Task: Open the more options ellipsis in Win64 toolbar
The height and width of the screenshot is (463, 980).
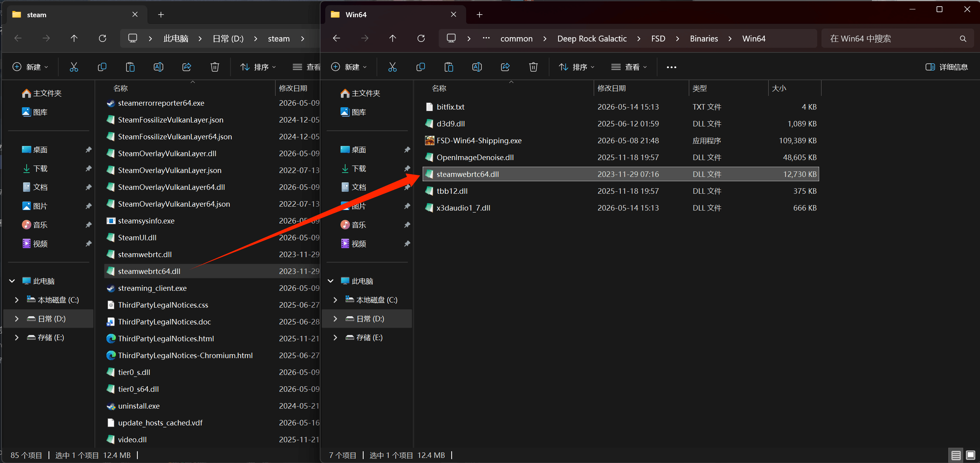Action: pyautogui.click(x=672, y=67)
